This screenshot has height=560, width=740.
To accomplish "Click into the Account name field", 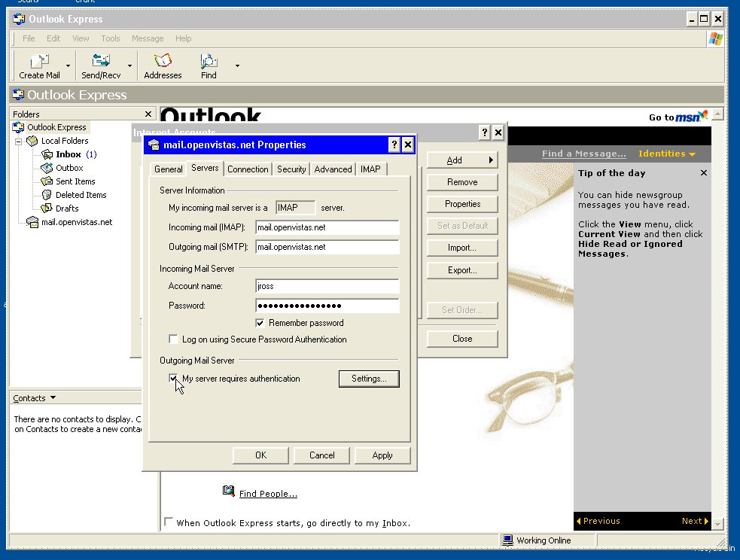I will (327, 286).
